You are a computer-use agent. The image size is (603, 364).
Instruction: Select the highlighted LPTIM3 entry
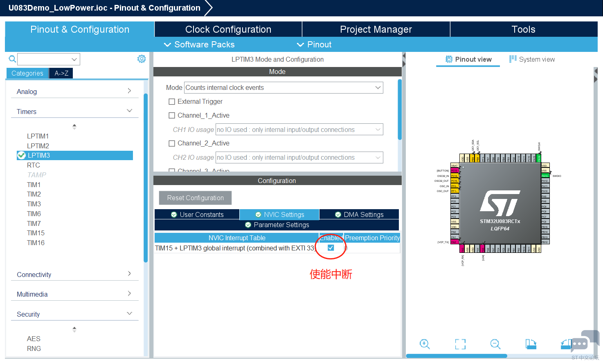(75, 155)
